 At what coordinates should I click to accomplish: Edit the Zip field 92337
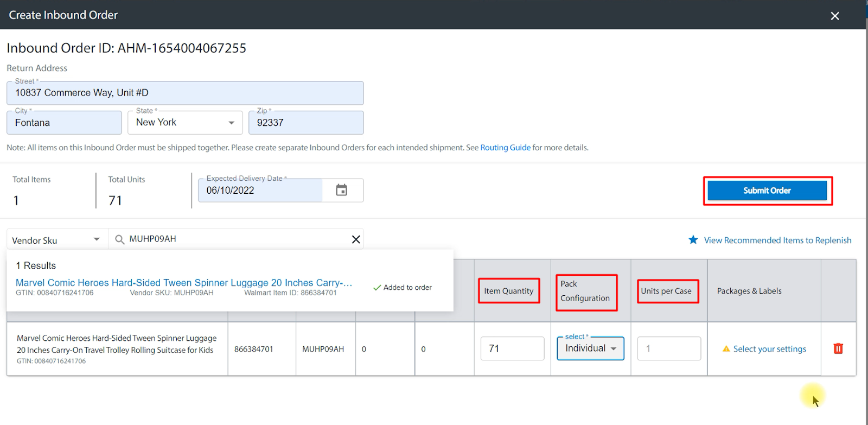point(306,123)
